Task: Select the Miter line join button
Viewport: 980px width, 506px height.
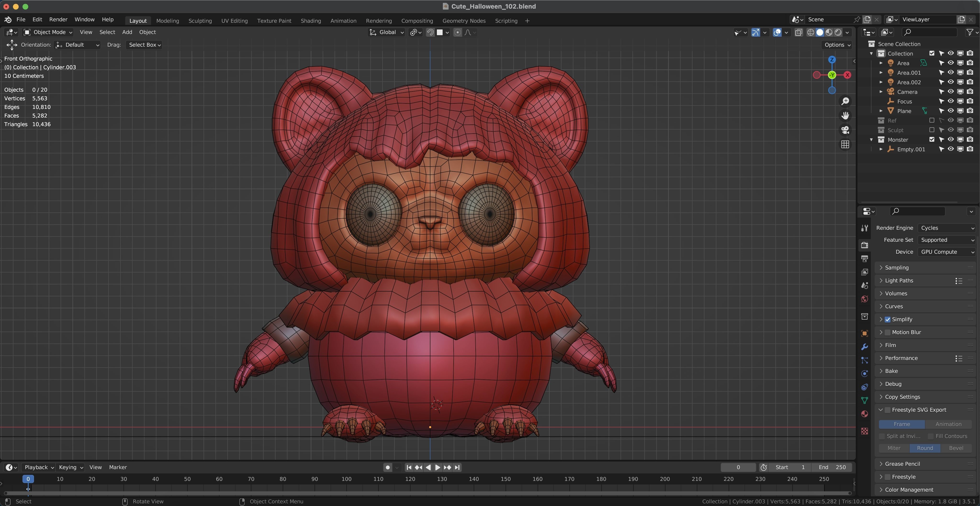Action: coord(894,448)
